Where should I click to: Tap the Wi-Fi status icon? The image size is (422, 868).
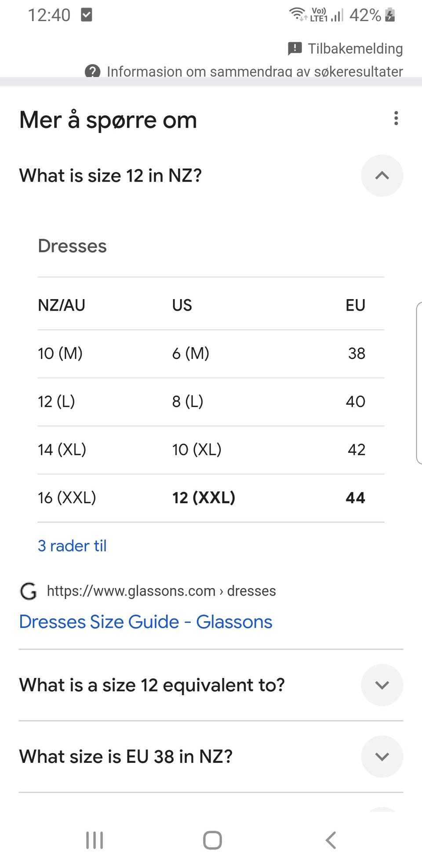(298, 14)
